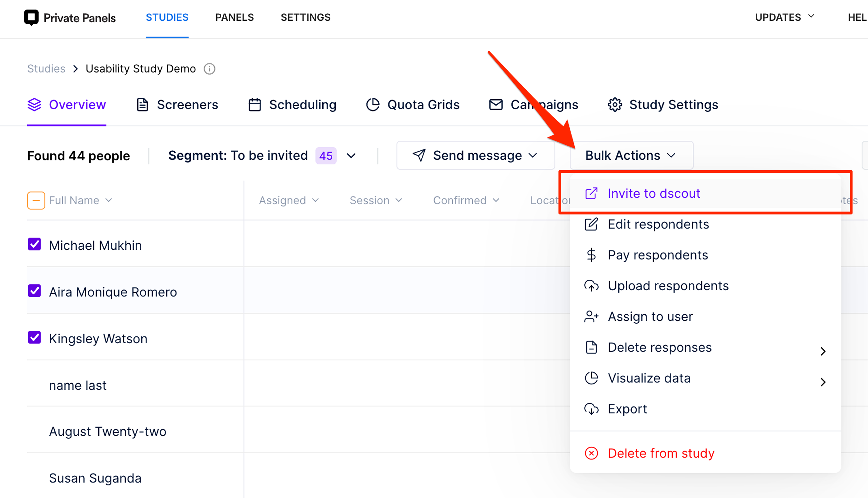868x498 pixels.
Task: Click respondent name Michael Mukhin
Action: (x=95, y=246)
